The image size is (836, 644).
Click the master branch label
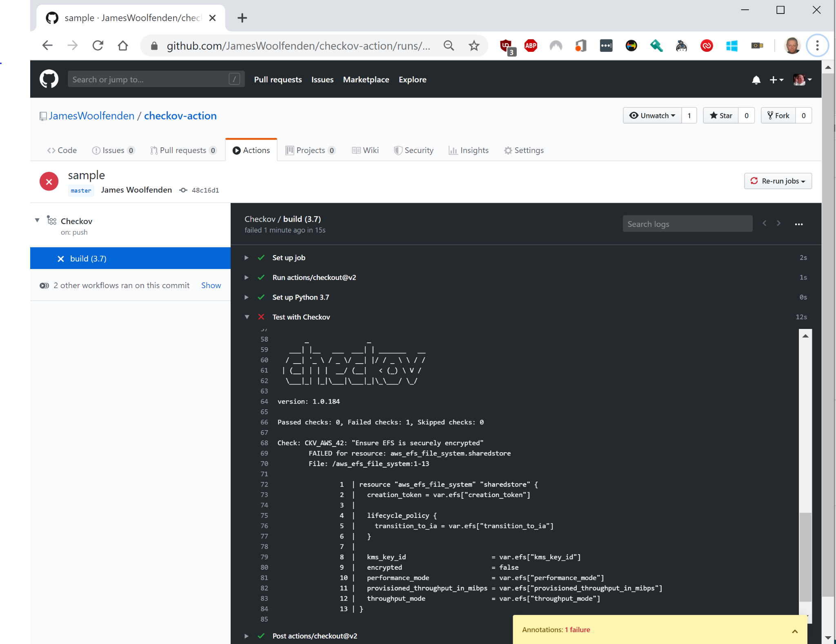coord(81,191)
